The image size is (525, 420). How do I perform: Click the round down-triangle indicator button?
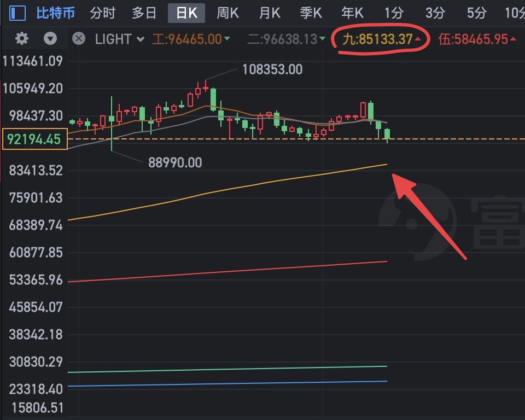50,39
